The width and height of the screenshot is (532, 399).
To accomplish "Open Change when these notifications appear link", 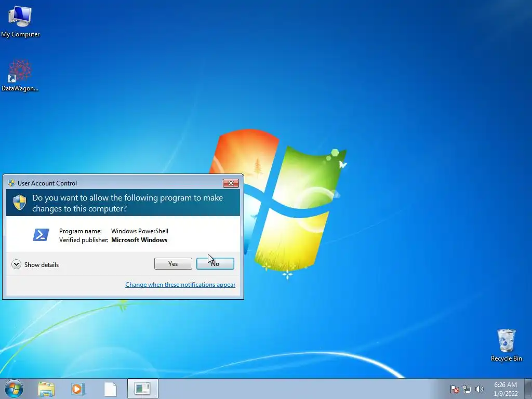I will pos(180,285).
